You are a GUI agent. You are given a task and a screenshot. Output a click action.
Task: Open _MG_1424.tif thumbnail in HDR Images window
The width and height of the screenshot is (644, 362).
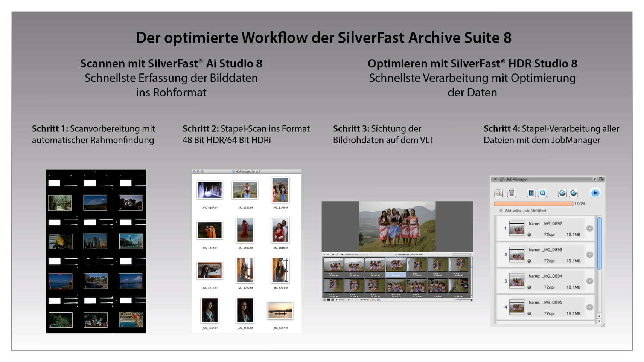[x=210, y=230]
